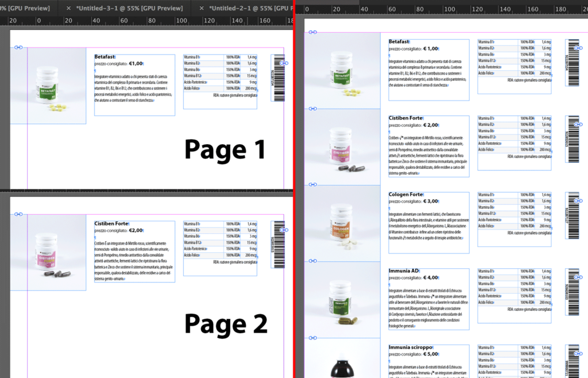Select the Immunia AD product photo
This screenshot has width=588, height=378.
point(342,300)
